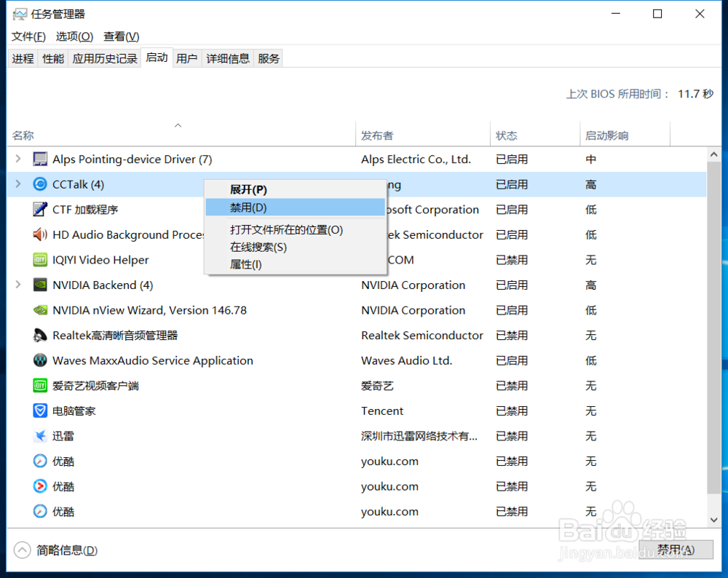
Task: Maximize the Task Manager window
Action: point(657,14)
